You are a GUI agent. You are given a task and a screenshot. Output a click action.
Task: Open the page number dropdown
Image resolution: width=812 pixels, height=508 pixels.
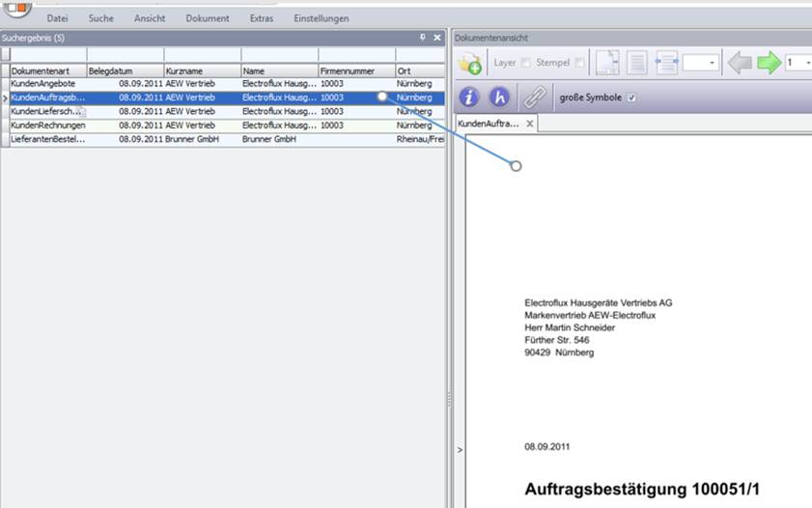coord(808,63)
